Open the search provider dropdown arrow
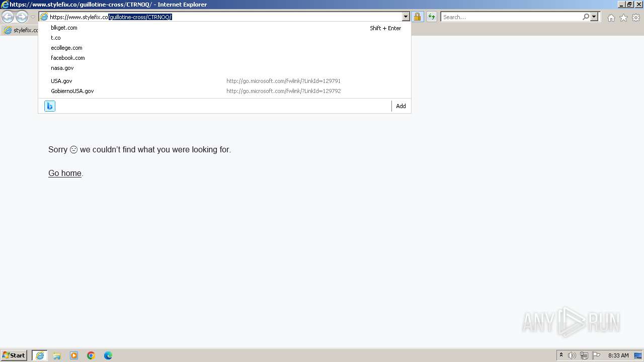This screenshot has height=362, width=644. click(x=594, y=17)
